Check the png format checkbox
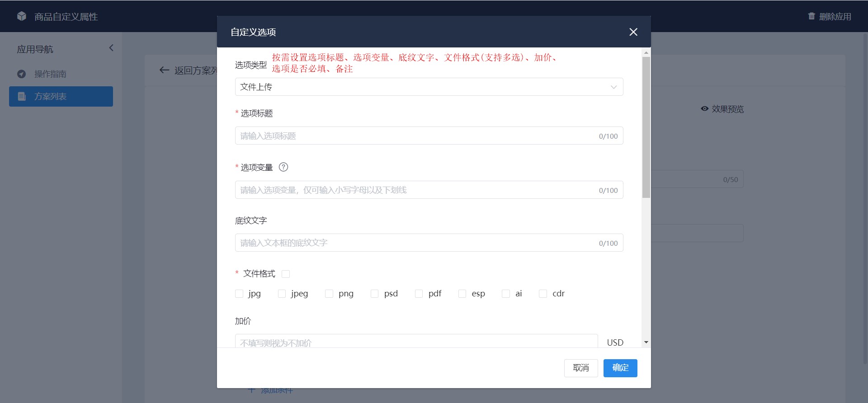 pos(329,294)
